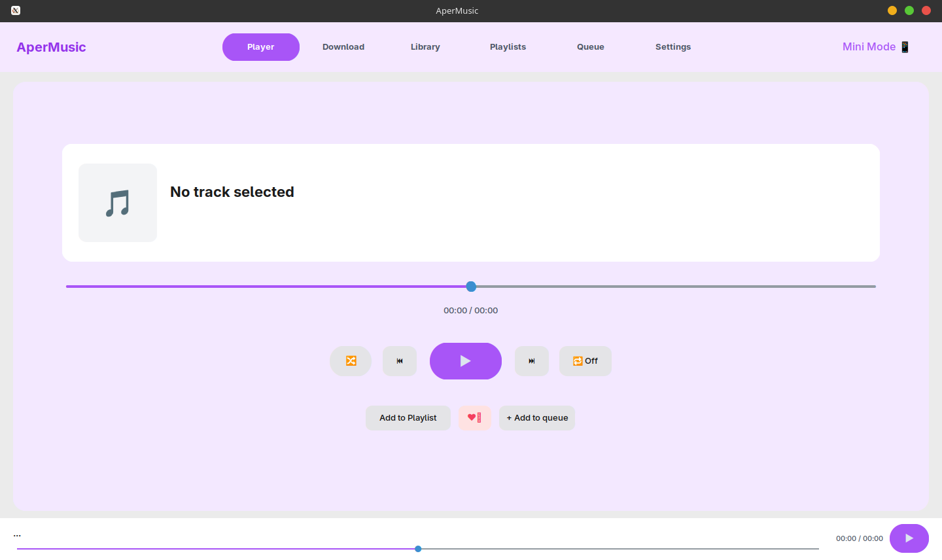Click + Add to queue button

tap(537, 418)
